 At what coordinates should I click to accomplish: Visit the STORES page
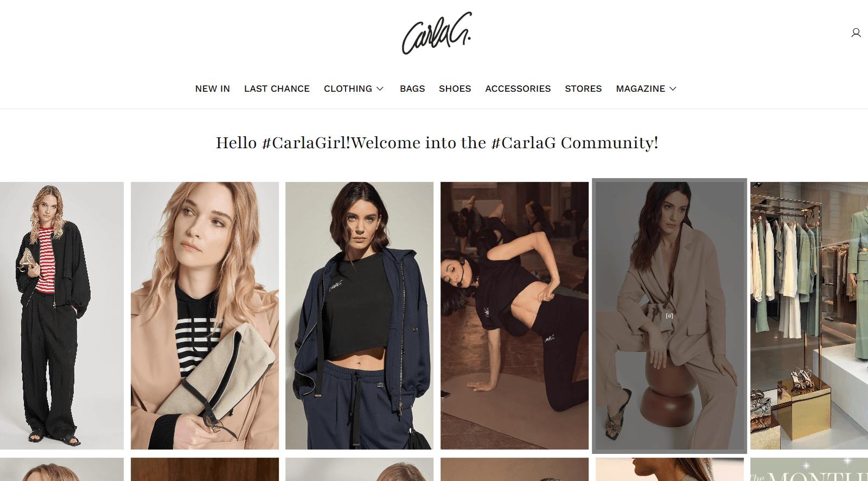(583, 88)
